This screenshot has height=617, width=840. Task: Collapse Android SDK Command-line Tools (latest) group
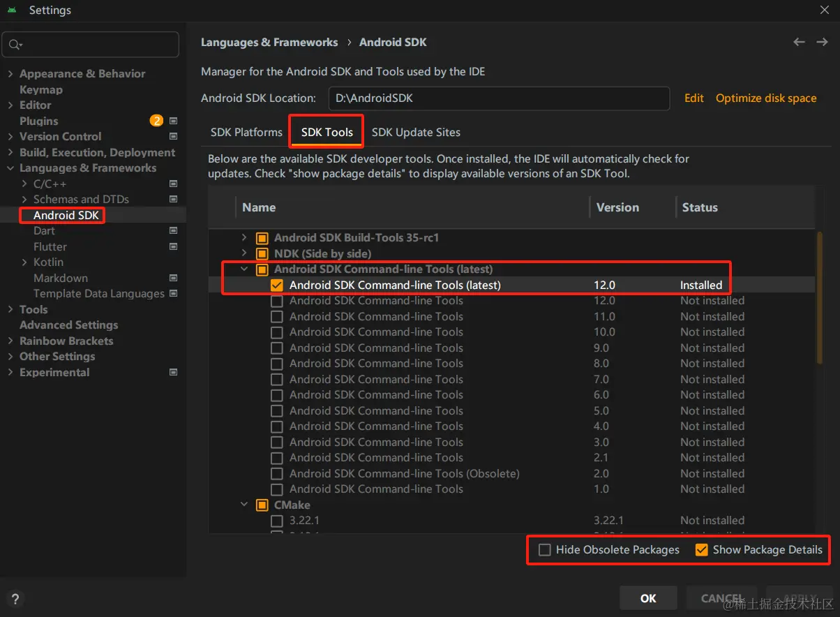[244, 269]
